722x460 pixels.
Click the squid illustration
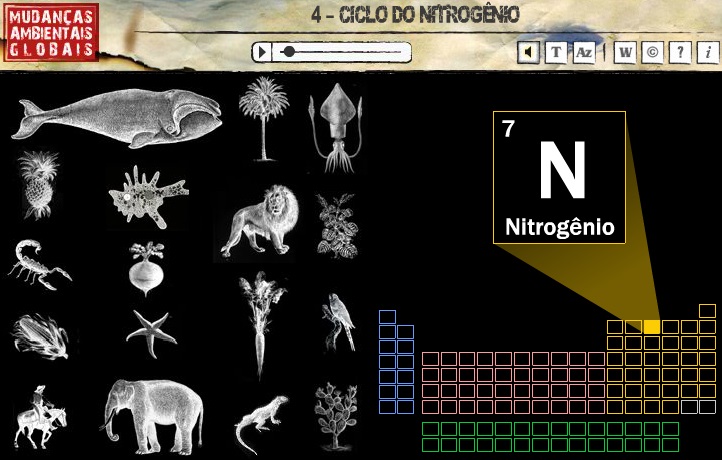coord(333,126)
